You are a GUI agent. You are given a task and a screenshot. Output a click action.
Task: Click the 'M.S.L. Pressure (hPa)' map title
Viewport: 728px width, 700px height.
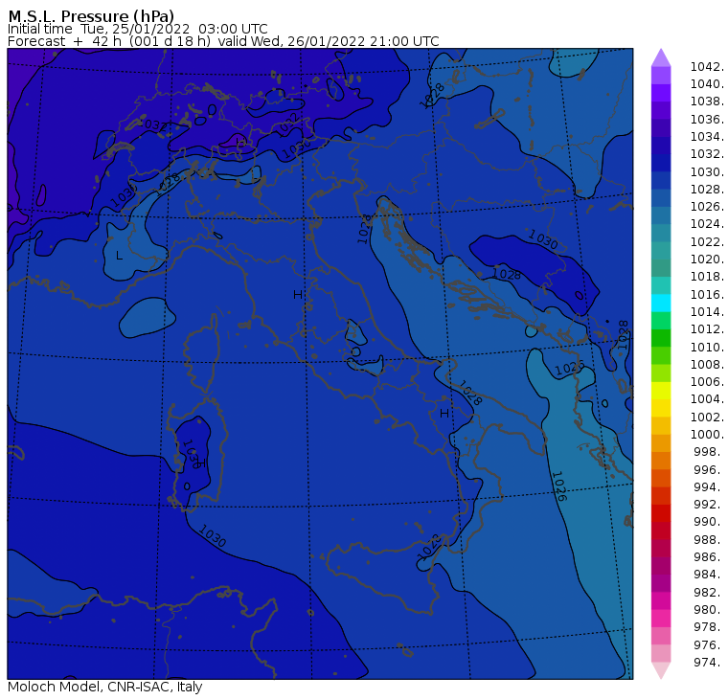91,16
